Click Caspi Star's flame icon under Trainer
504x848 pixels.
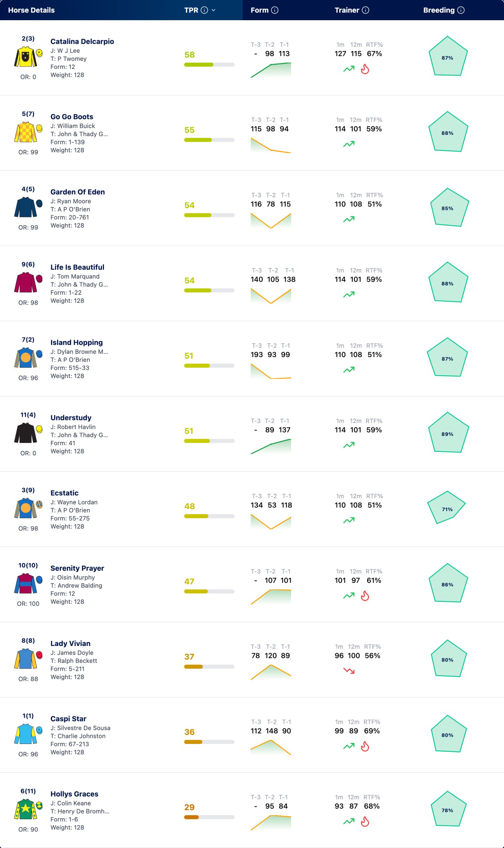pyautogui.click(x=365, y=746)
